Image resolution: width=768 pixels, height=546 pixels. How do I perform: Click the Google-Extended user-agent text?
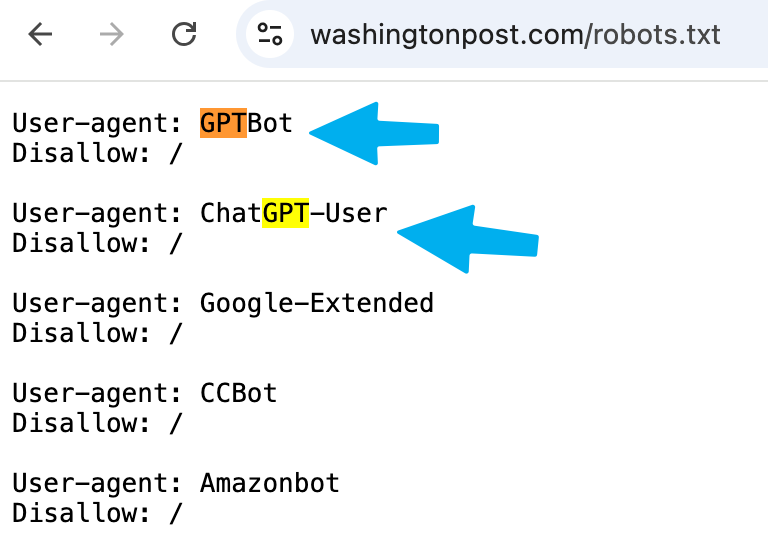tap(317, 304)
